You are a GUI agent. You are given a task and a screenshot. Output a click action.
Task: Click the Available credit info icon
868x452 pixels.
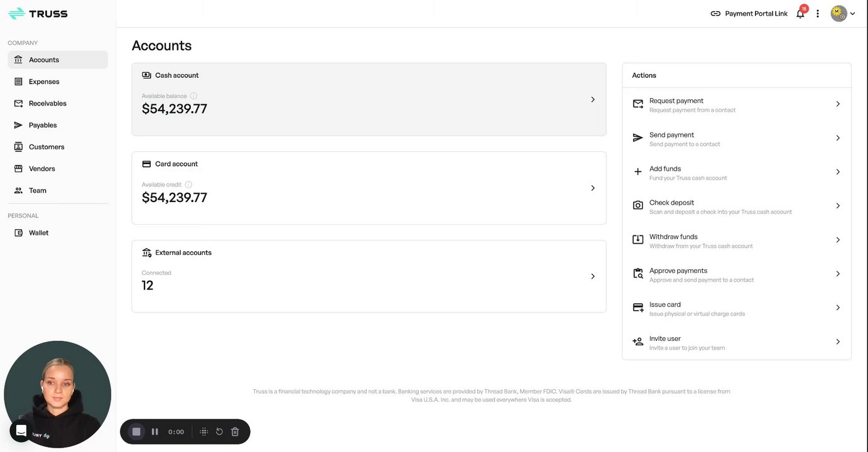[x=188, y=185]
